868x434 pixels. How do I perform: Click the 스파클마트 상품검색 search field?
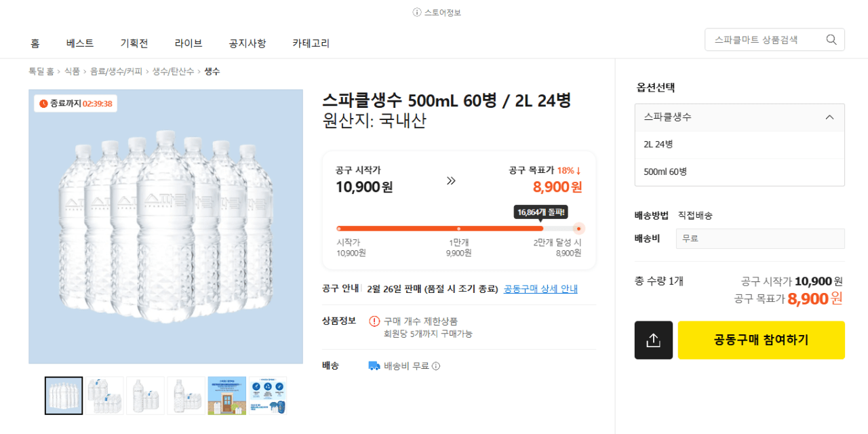click(759, 39)
